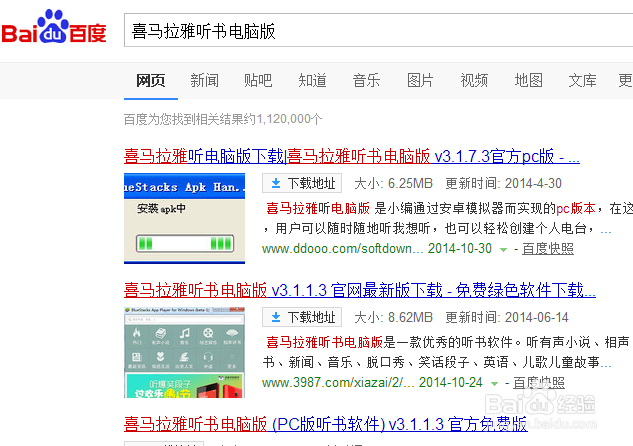Expand dropdown arrow after 2014-10-24
633x446 pixels.
[x=494, y=383]
